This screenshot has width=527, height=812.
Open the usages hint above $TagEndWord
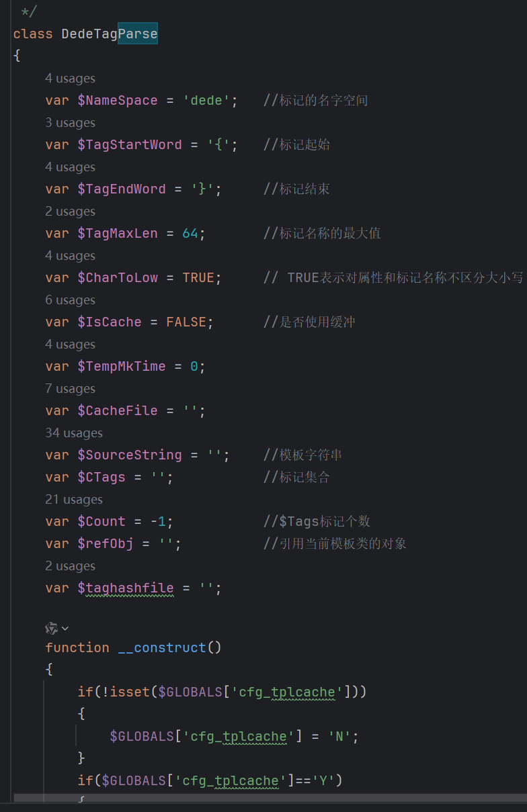pyautogui.click(x=70, y=167)
